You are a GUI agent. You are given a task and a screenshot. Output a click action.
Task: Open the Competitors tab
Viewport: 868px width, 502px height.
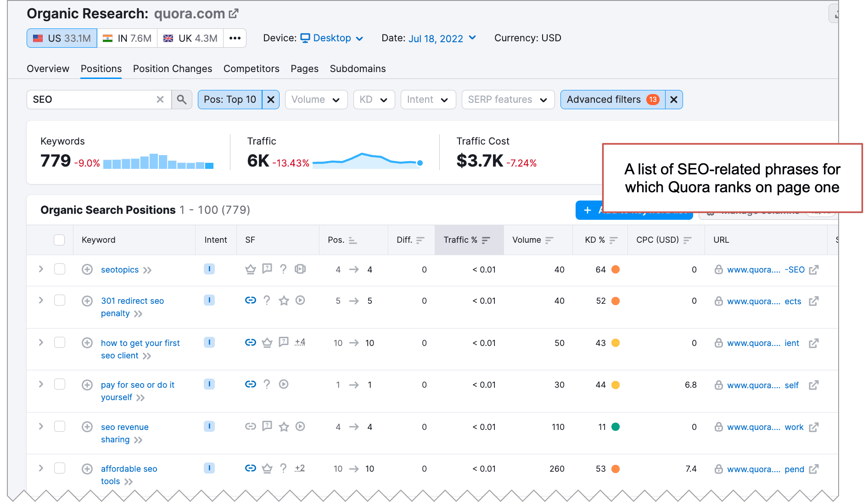(252, 69)
